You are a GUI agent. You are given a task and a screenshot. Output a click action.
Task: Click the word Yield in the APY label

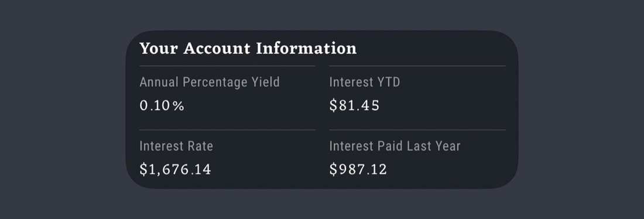click(266, 82)
